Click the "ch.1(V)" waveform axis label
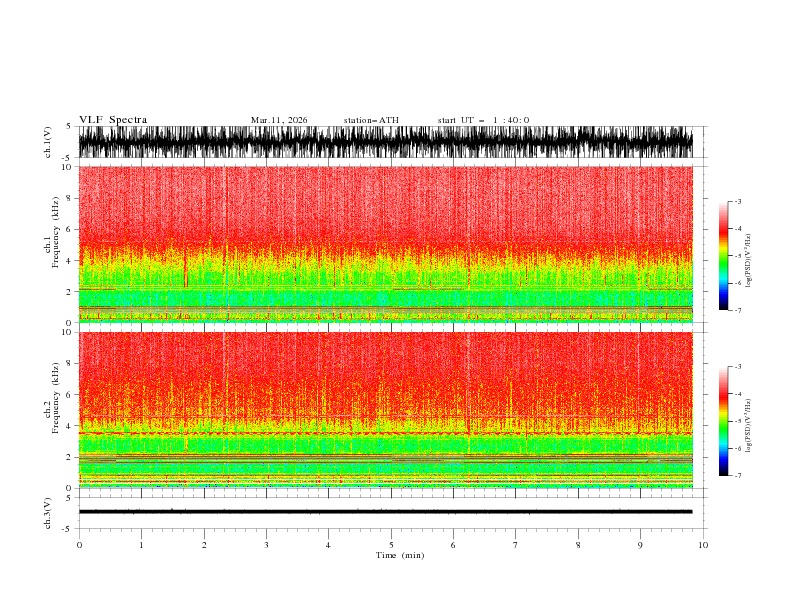 pos(48,142)
